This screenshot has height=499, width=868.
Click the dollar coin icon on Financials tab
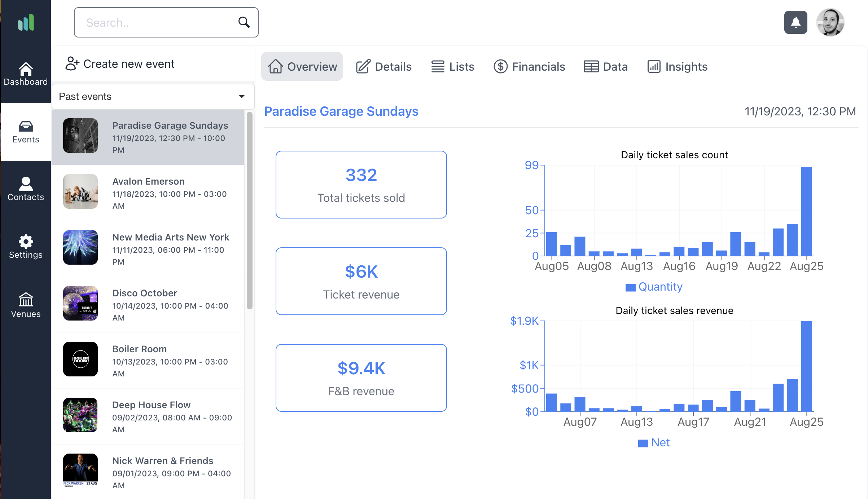pyautogui.click(x=500, y=66)
